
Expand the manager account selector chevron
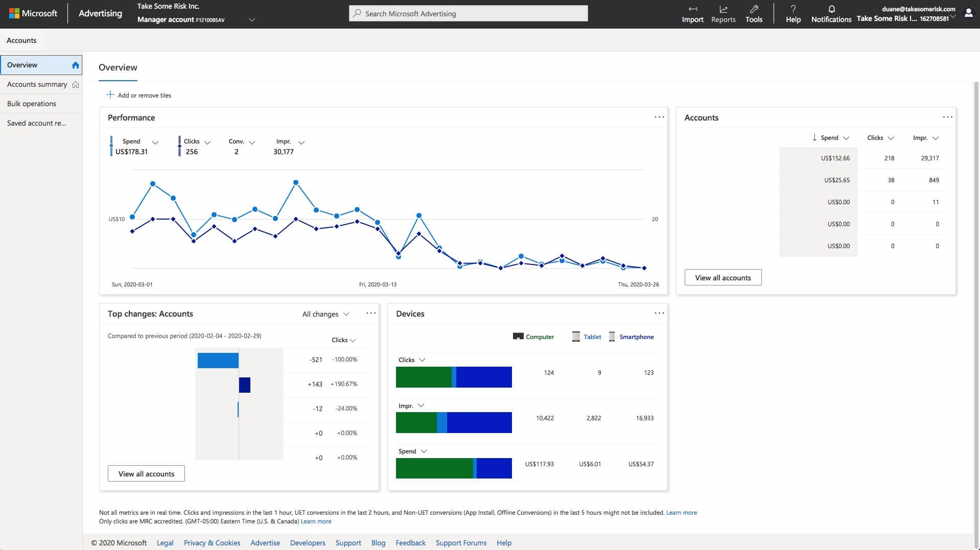point(251,20)
